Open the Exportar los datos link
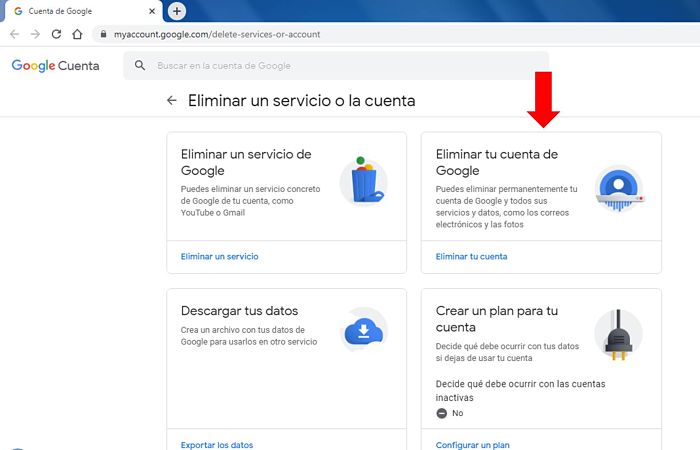This screenshot has height=450, width=700. click(x=217, y=445)
